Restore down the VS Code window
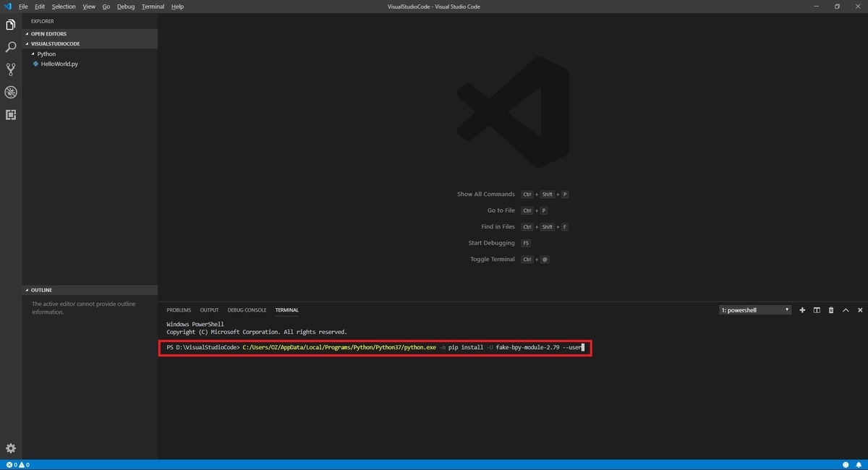Viewport: 868px width, 470px height. point(837,7)
